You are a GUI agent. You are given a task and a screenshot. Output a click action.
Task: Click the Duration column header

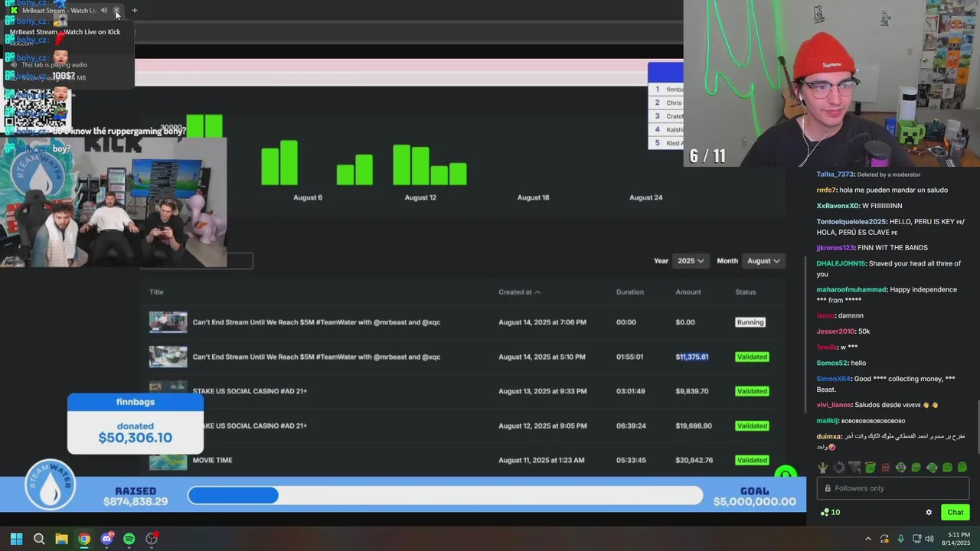[630, 292]
